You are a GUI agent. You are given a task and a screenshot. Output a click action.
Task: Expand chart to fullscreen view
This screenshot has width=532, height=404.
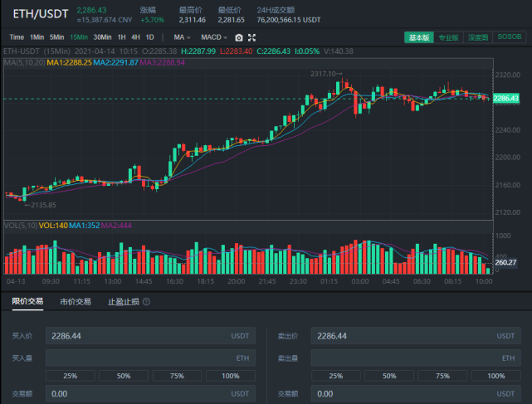[x=251, y=37]
